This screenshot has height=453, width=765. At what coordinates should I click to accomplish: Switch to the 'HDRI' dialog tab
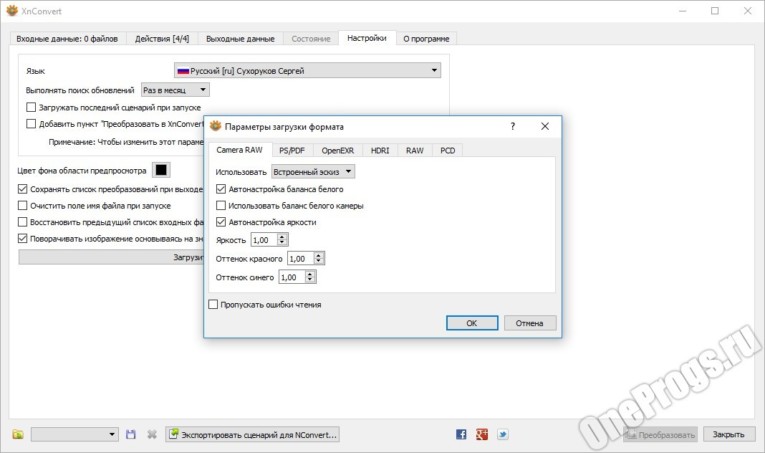tap(380, 151)
